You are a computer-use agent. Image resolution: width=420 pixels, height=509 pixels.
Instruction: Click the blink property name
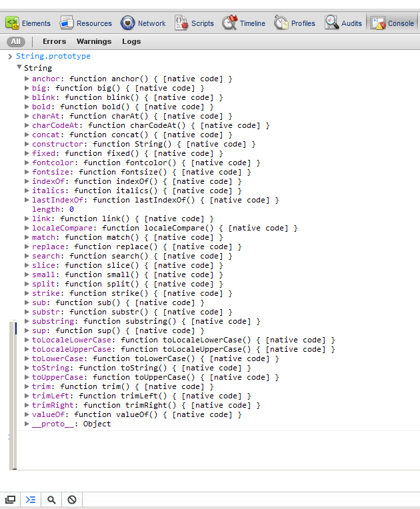(43, 97)
